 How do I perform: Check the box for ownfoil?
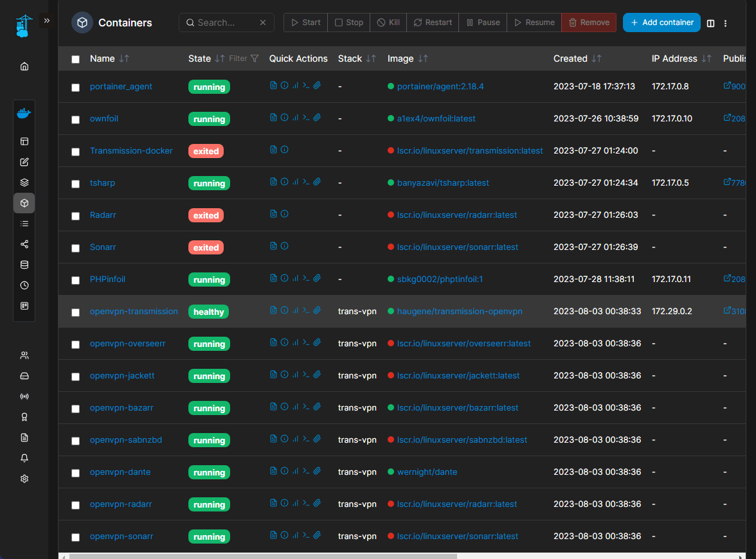(x=76, y=120)
